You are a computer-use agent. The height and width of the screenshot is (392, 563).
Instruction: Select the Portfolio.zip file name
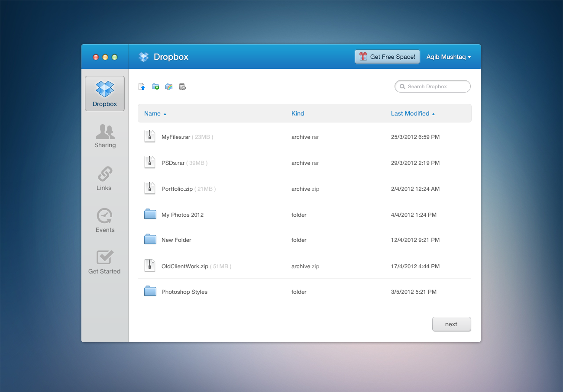click(177, 189)
